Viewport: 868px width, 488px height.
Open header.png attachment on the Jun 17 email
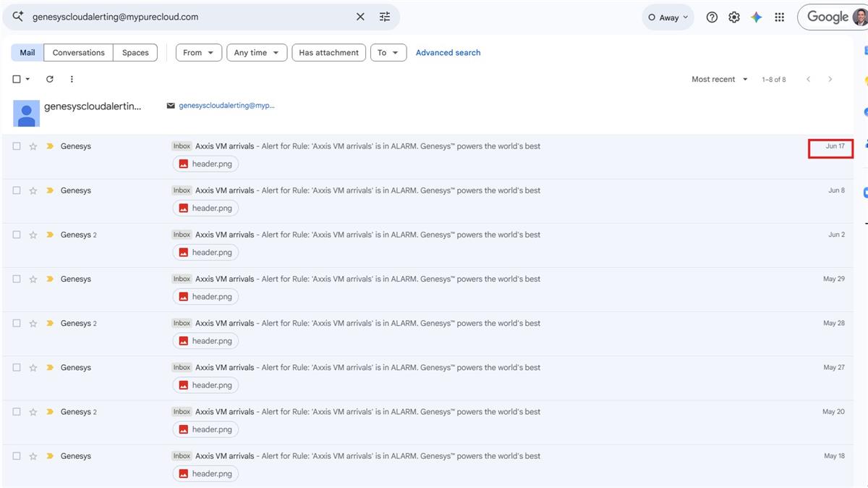(x=205, y=164)
